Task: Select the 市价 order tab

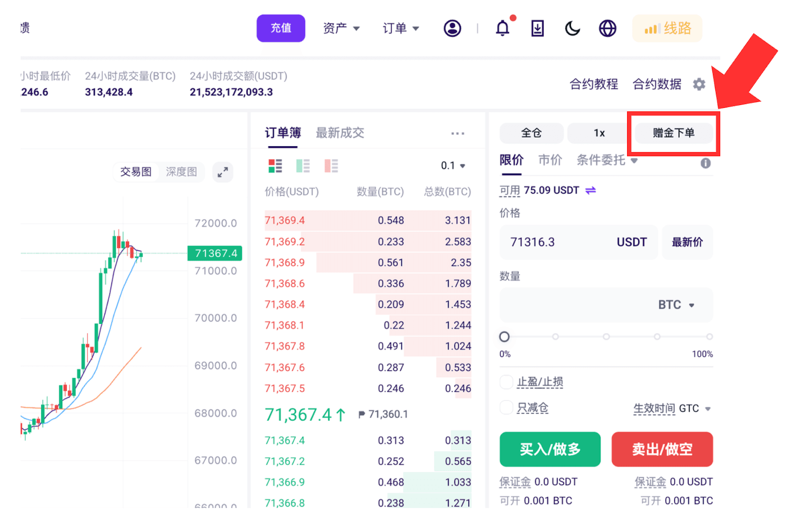Action: click(550, 160)
